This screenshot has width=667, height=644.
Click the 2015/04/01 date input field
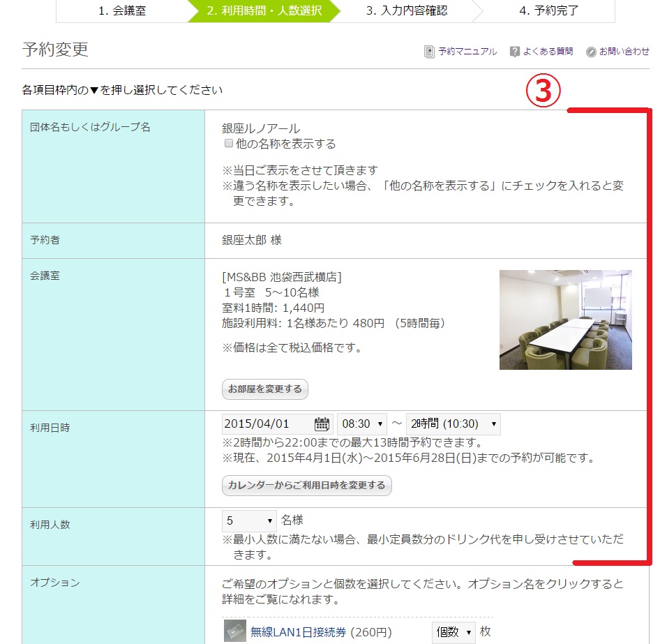coord(267,424)
